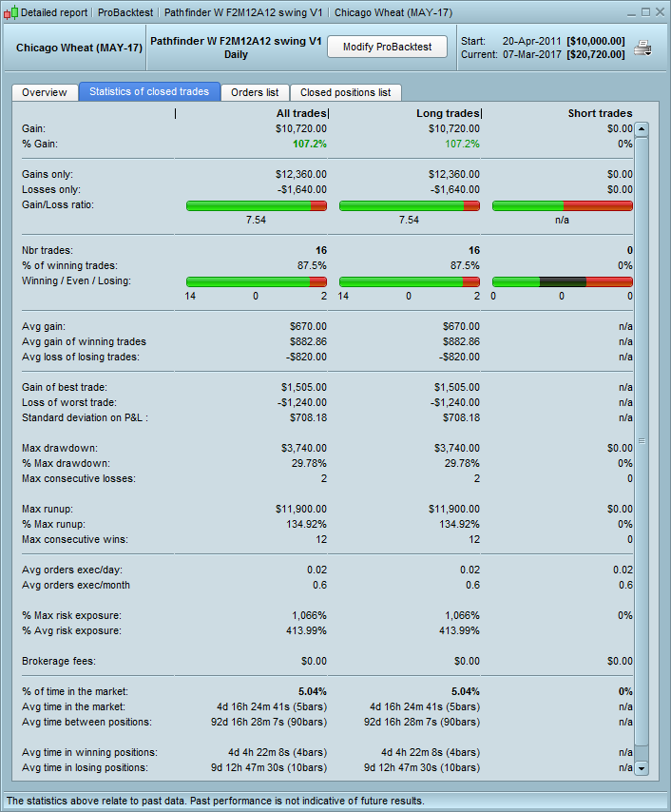Click the All trades Gain of best trade $1,505.00
671x812 pixels.
click(304, 387)
